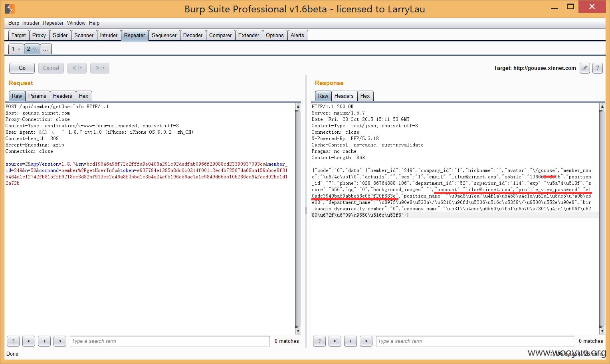Screen dimensions: 610x364
Task: Switch to the Sequencer tab
Action: point(164,35)
